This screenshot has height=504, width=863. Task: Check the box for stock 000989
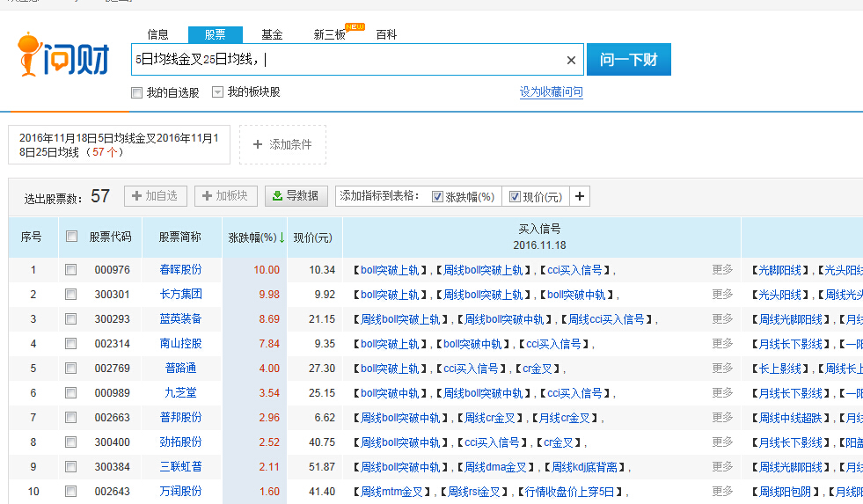click(70, 393)
